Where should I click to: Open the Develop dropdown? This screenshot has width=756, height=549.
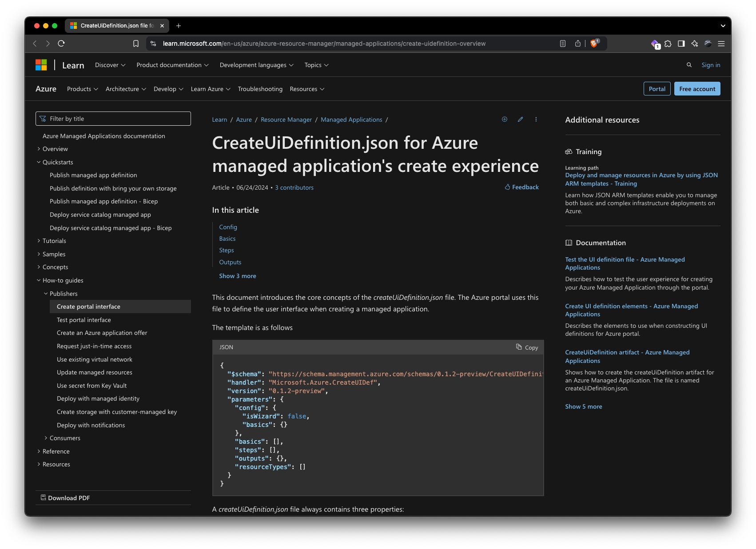click(168, 89)
